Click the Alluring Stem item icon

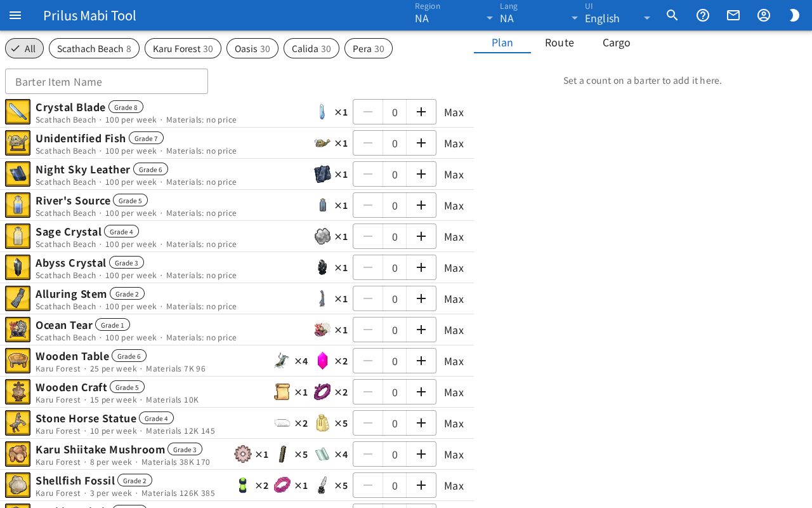point(18,298)
